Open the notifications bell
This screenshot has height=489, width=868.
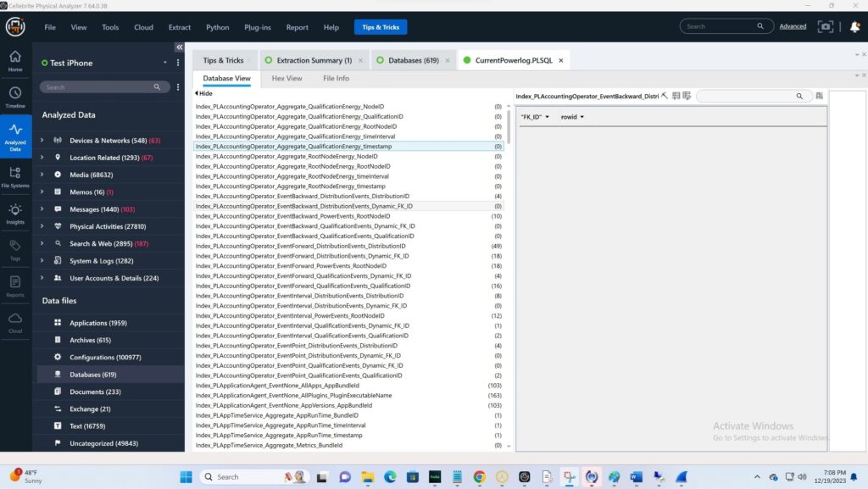tap(854, 26)
